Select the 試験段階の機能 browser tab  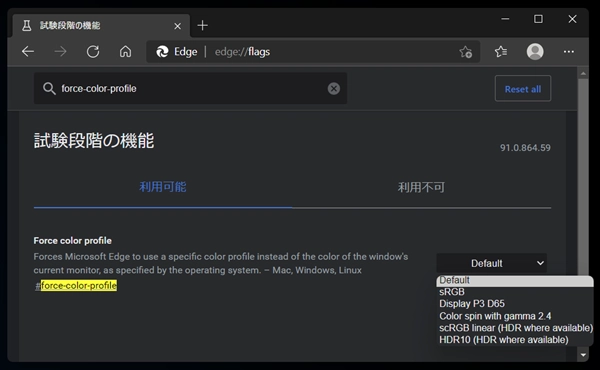(101, 26)
